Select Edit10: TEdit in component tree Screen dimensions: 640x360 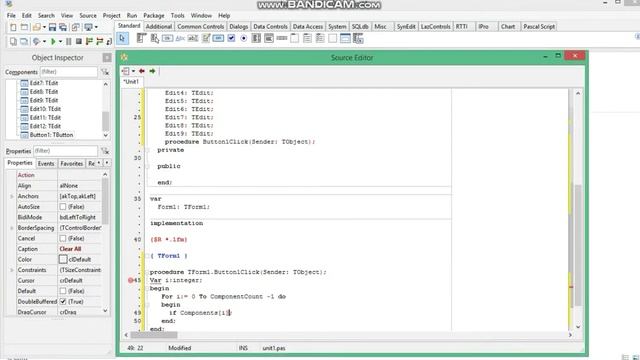pyautogui.click(x=45, y=109)
